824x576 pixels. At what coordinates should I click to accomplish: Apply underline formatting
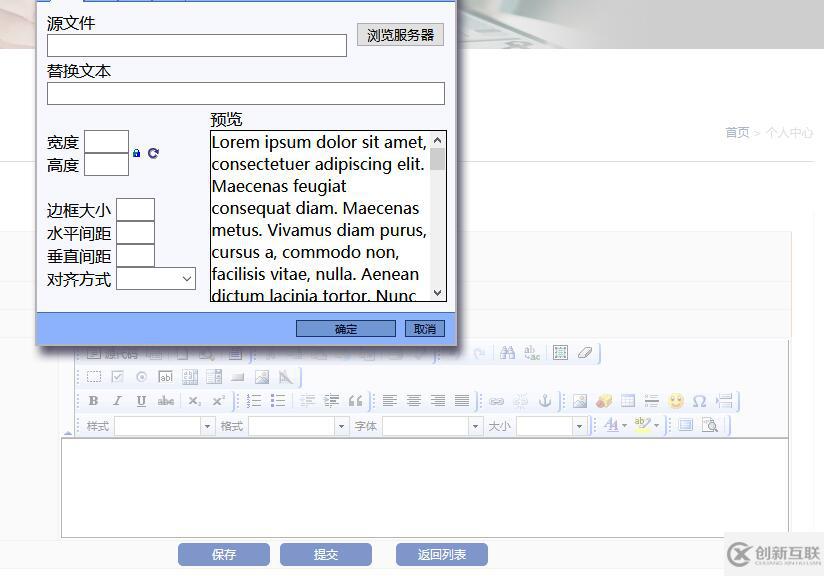pyautogui.click(x=141, y=401)
